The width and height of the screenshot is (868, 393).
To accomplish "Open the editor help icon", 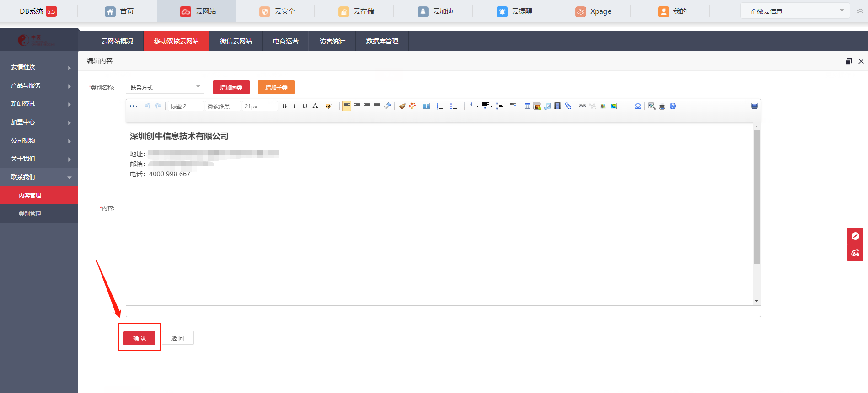I will (x=673, y=106).
